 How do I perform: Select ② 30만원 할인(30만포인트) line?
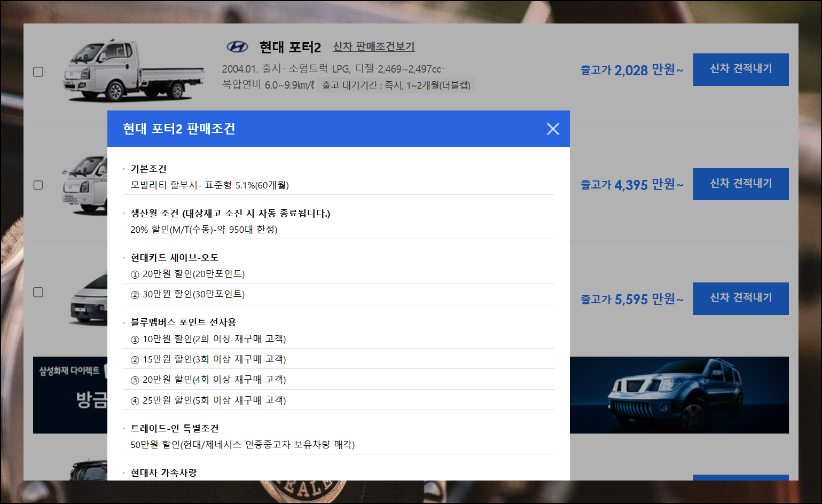pyautogui.click(x=187, y=294)
